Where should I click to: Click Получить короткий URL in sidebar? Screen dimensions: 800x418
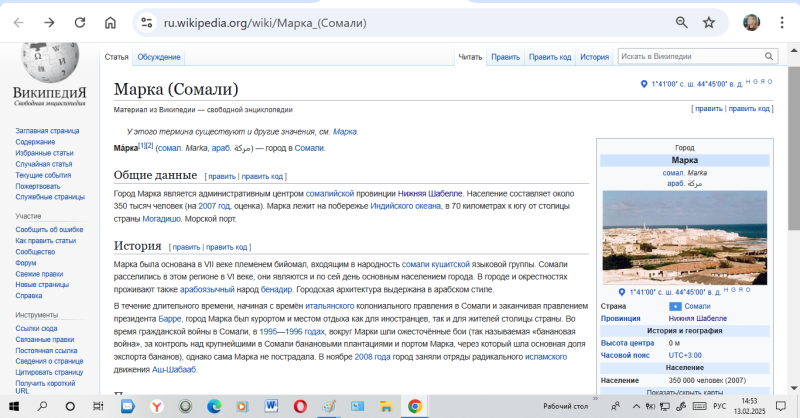click(x=45, y=387)
